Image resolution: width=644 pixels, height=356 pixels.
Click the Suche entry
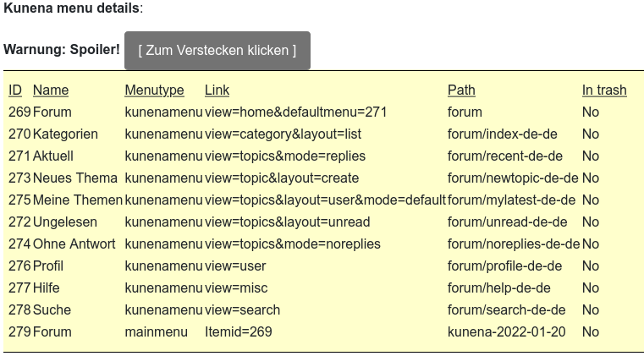point(52,310)
